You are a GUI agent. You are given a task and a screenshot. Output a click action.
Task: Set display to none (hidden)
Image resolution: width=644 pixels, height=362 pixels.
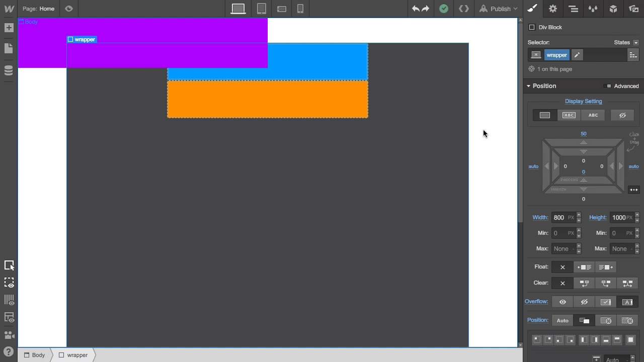(622, 115)
